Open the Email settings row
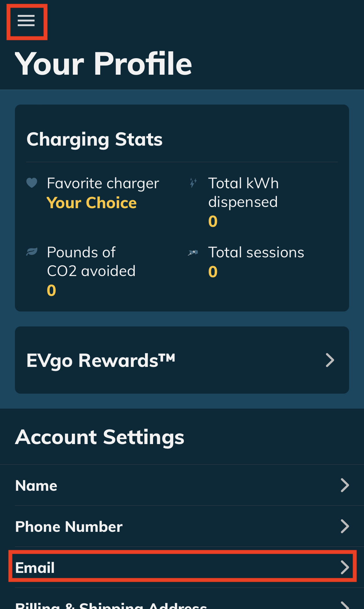The image size is (364, 609). click(x=182, y=567)
